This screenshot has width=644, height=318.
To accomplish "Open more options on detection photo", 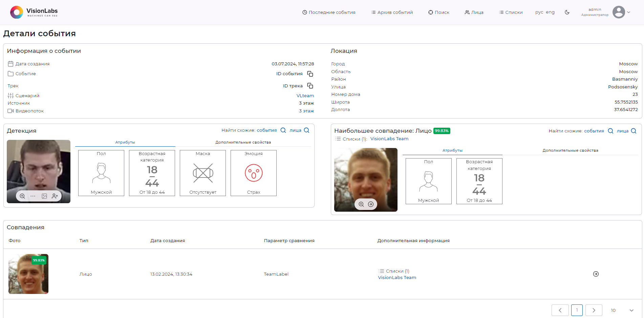I will [x=33, y=196].
